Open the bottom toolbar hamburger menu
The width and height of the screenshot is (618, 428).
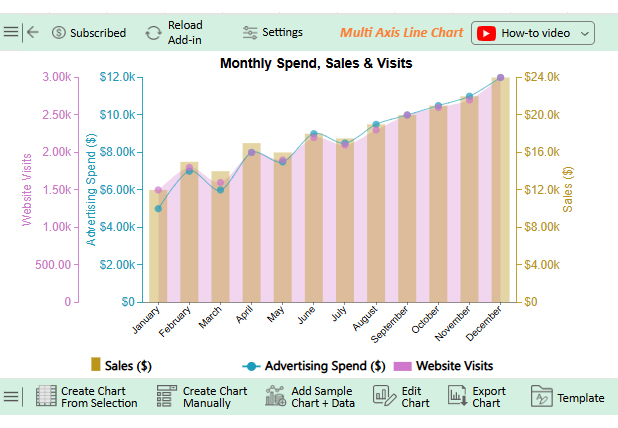click(11, 396)
